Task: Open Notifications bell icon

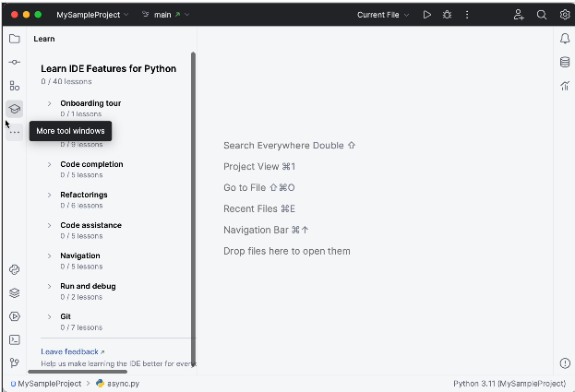Action: coord(565,39)
